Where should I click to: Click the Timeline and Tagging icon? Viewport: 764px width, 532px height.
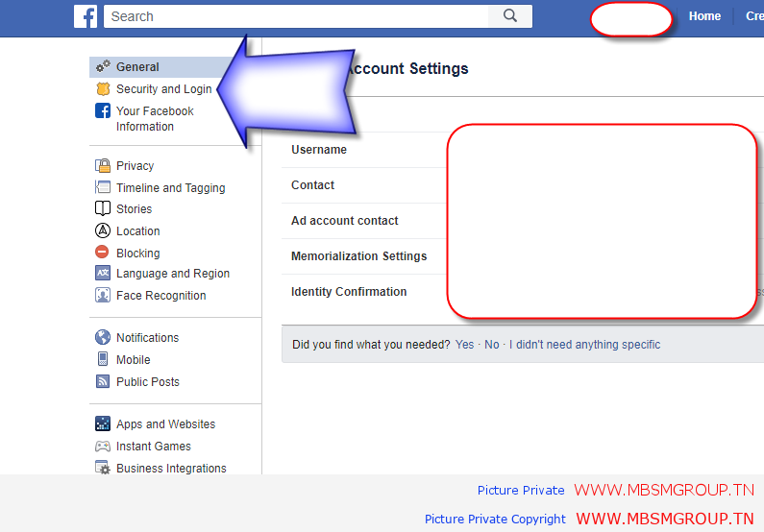click(103, 187)
